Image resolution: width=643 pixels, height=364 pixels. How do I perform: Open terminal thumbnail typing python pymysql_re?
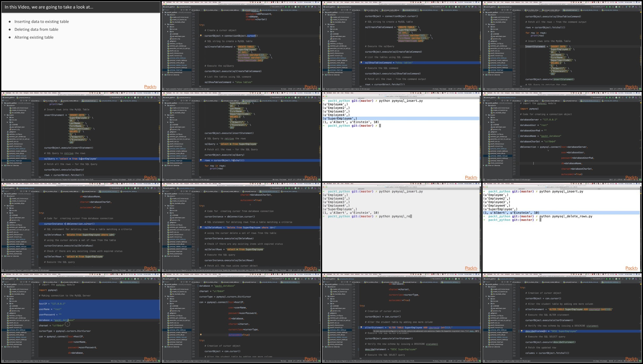point(402,227)
